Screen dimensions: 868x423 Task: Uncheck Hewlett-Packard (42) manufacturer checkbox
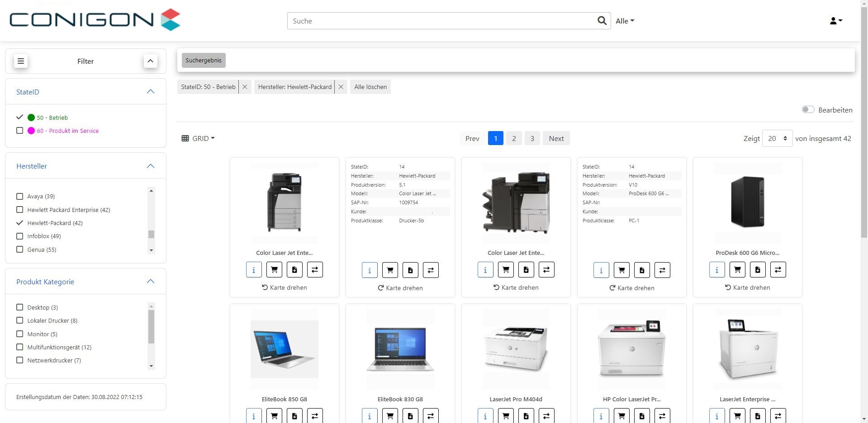click(x=19, y=222)
